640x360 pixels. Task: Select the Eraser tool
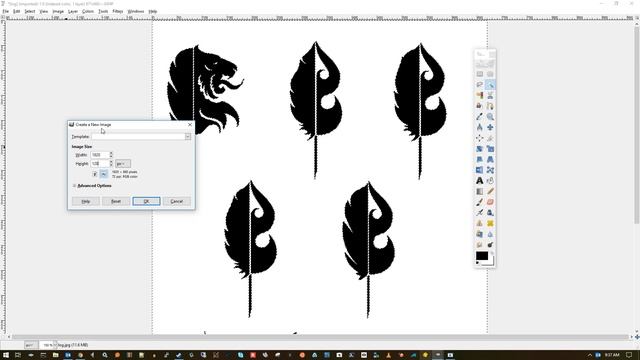(x=490, y=202)
